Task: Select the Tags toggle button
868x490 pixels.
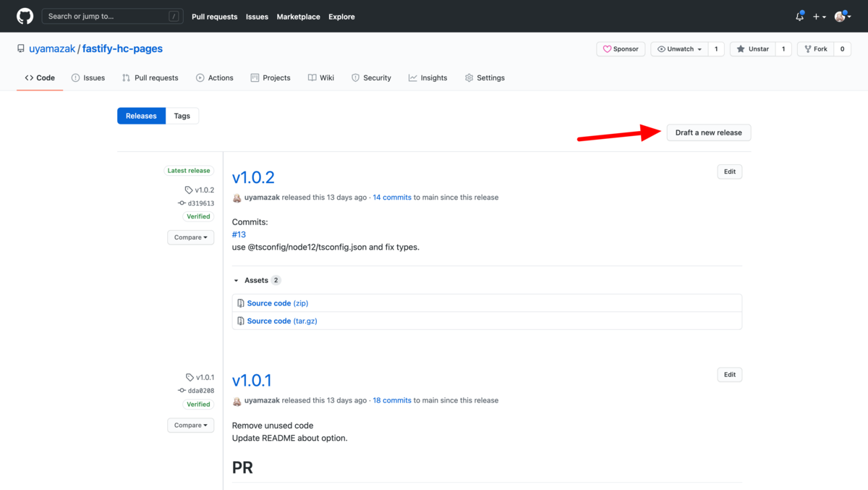Action: (182, 116)
